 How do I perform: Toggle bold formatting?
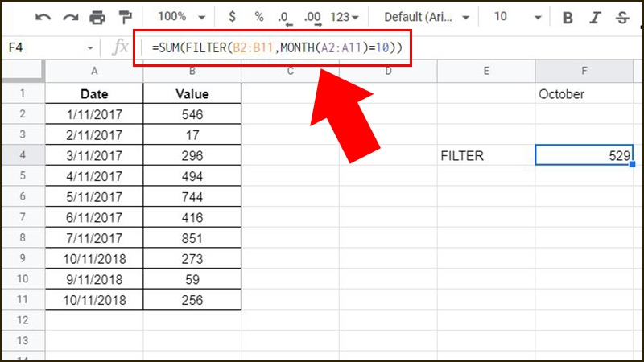click(568, 17)
